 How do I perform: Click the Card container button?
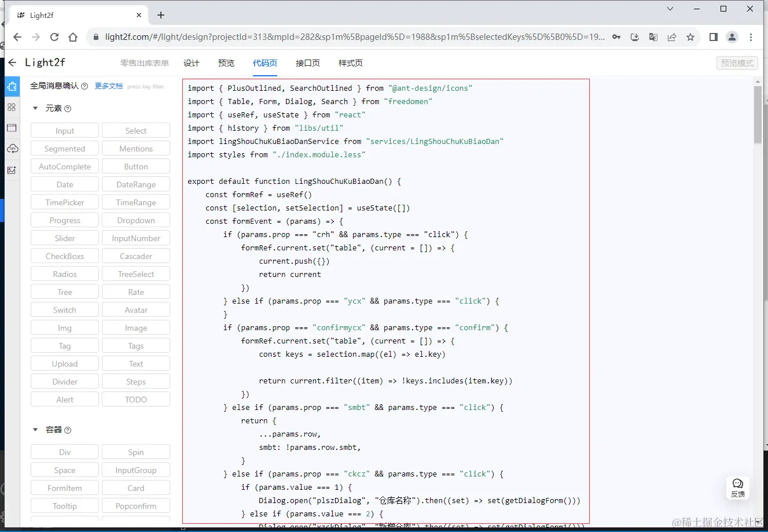[x=136, y=488]
